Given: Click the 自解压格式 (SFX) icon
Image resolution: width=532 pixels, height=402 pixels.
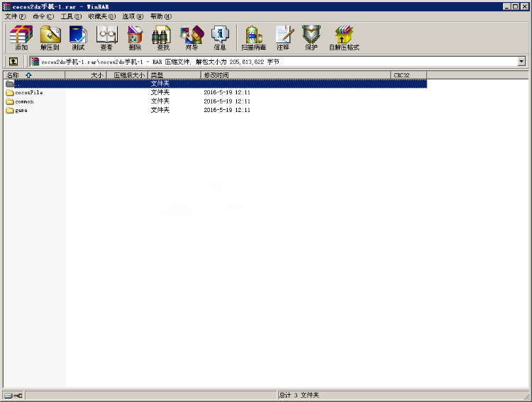Looking at the screenshot, I should click(344, 38).
